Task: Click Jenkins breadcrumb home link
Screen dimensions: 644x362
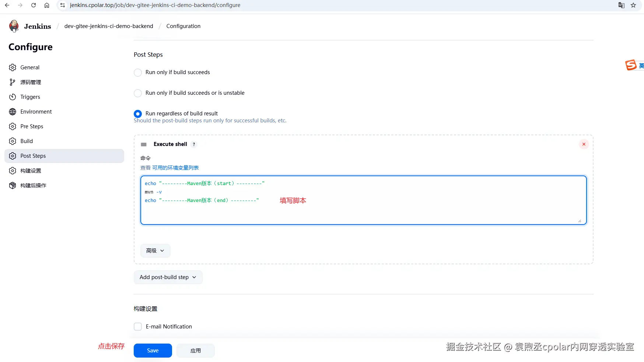Action: [x=38, y=26]
